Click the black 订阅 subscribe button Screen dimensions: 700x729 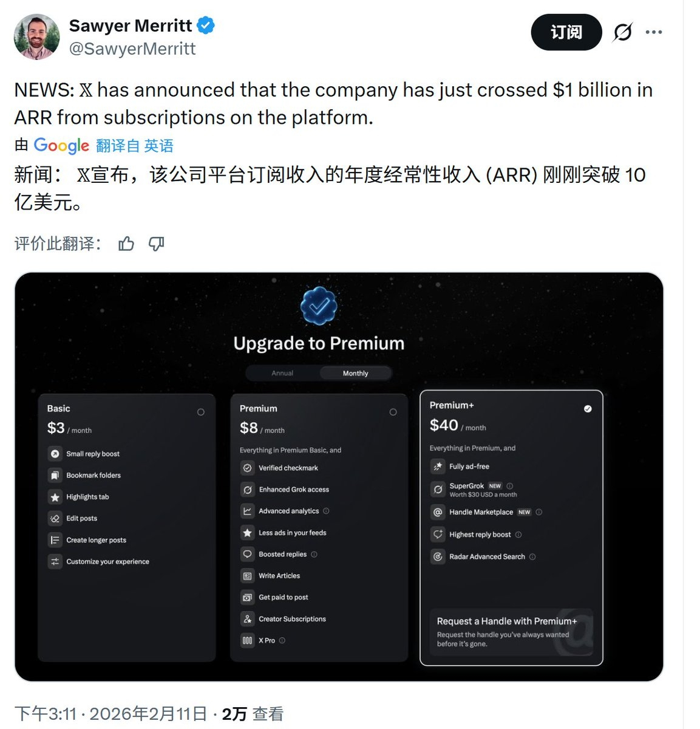(x=566, y=32)
